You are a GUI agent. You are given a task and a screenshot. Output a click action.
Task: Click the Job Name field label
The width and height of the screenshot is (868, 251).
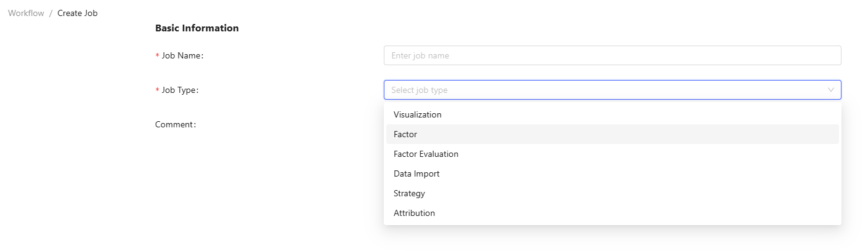(182, 55)
